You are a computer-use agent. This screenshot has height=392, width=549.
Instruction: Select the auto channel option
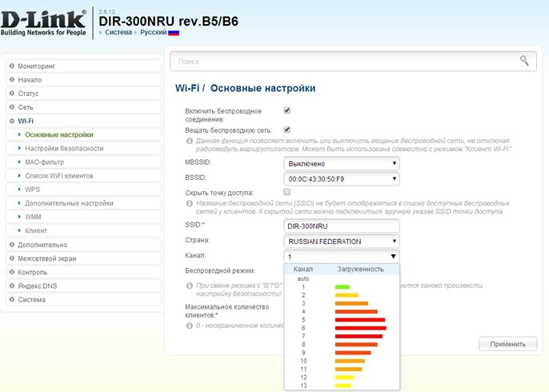303,278
